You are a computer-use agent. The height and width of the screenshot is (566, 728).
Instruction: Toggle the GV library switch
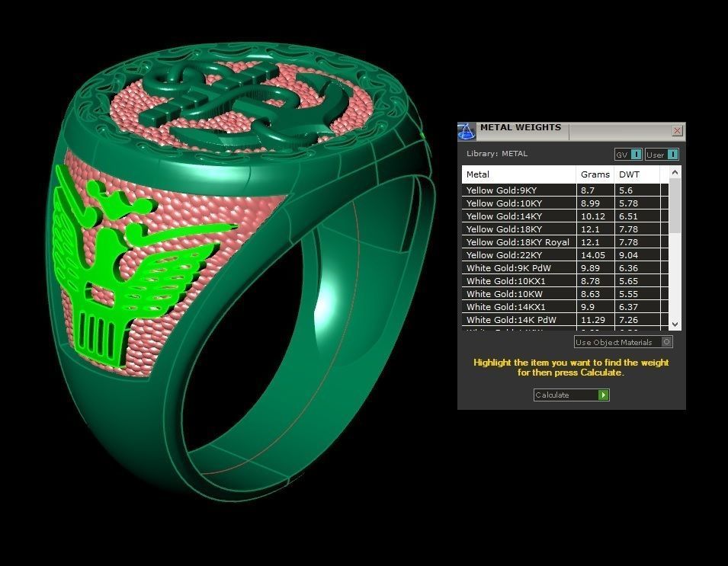pyautogui.click(x=628, y=155)
